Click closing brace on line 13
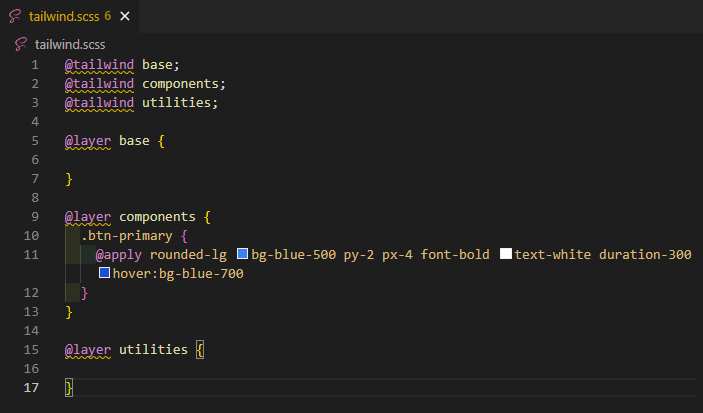Screen dimensions: 703x413 click(x=69, y=312)
